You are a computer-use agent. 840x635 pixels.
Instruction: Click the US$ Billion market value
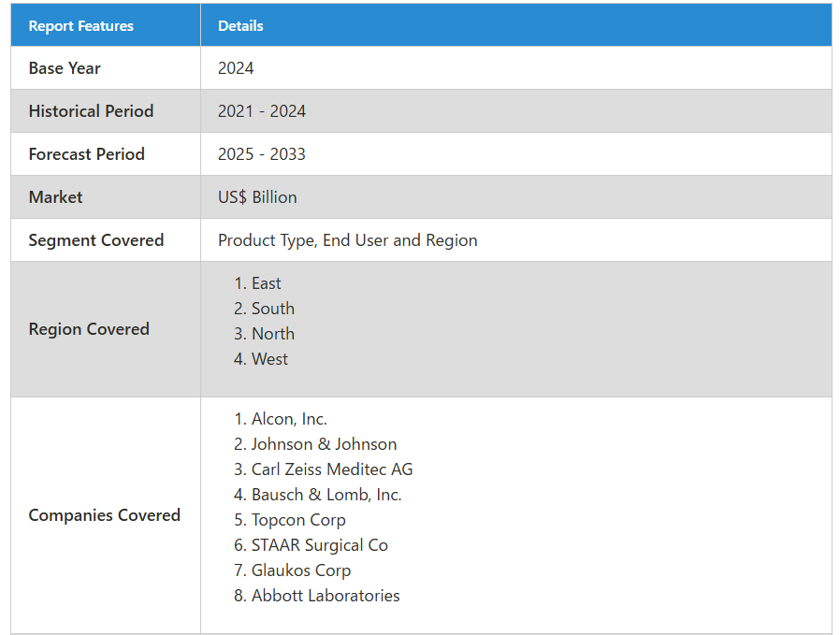point(257,197)
